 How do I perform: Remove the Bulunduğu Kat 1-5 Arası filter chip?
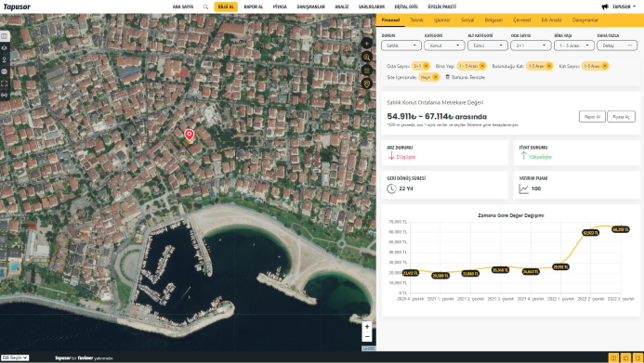coord(548,66)
